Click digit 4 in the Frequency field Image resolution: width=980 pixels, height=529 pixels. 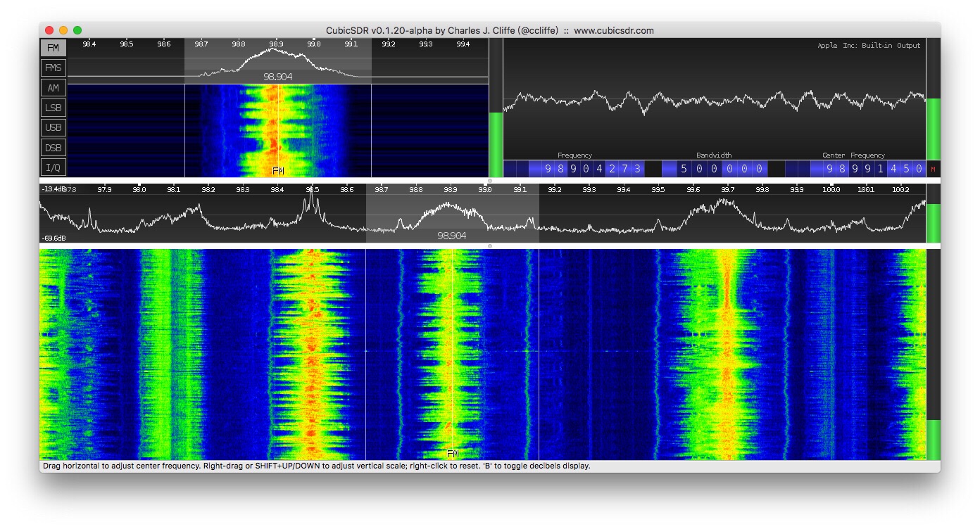pos(598,169)
